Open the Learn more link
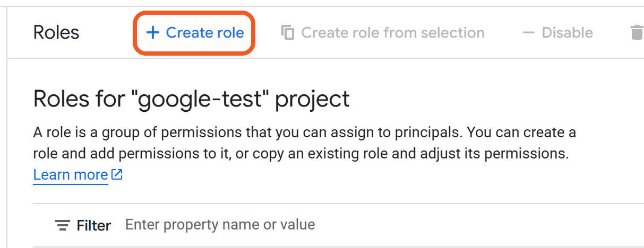This screenshot has height=248, width=644. pos(71,174)
